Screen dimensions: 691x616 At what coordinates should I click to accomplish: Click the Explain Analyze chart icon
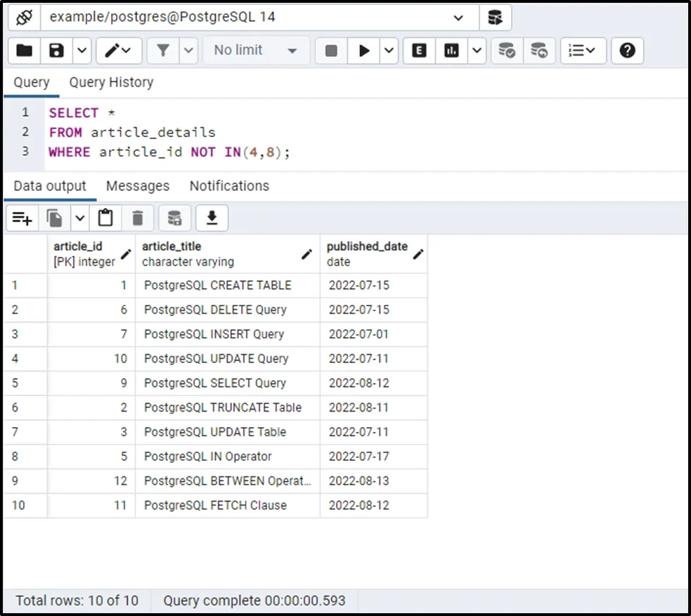[x=451, y=51]
